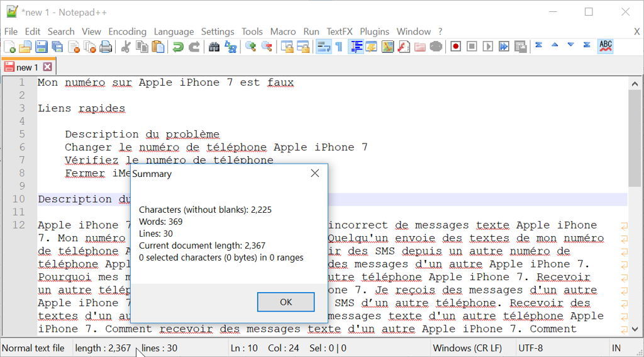Toggle the indent guide icon
644x357 pixels.
(x=356, y=47)
